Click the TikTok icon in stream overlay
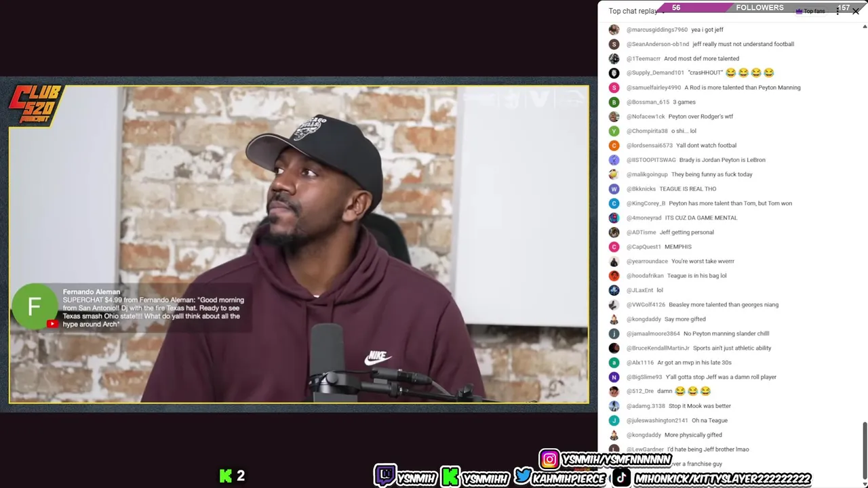 [x=622, y=478]
